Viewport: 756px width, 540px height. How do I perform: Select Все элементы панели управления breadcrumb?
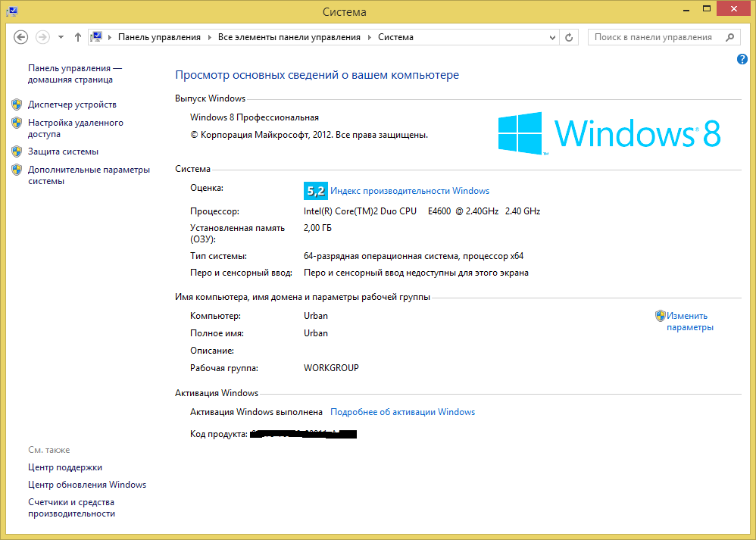289,37
